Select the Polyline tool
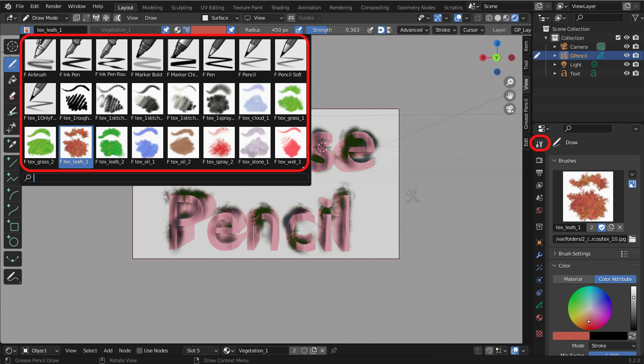 pos(13,178)
